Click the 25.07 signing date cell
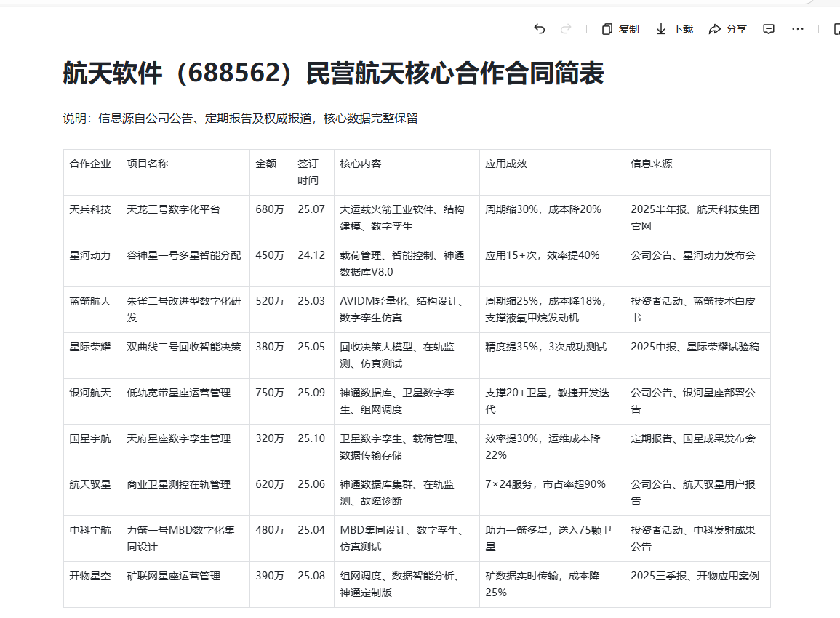 click(313, 218)
